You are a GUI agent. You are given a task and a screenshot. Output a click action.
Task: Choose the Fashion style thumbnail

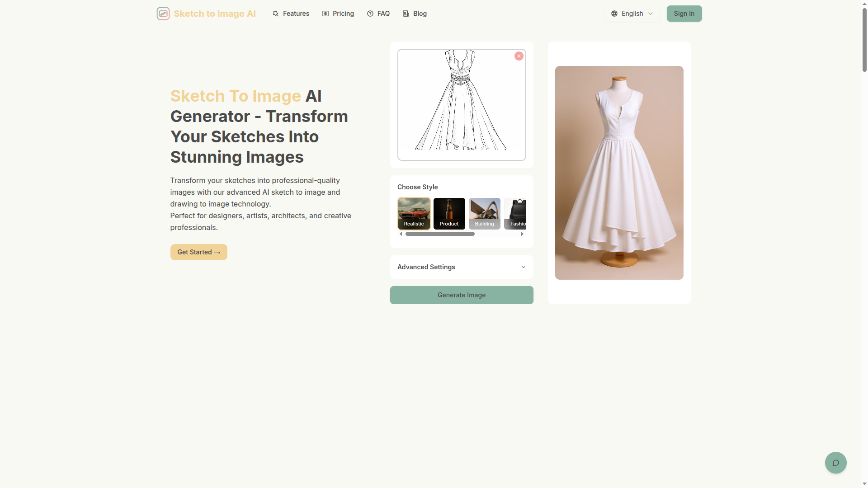tap(515, 214)
